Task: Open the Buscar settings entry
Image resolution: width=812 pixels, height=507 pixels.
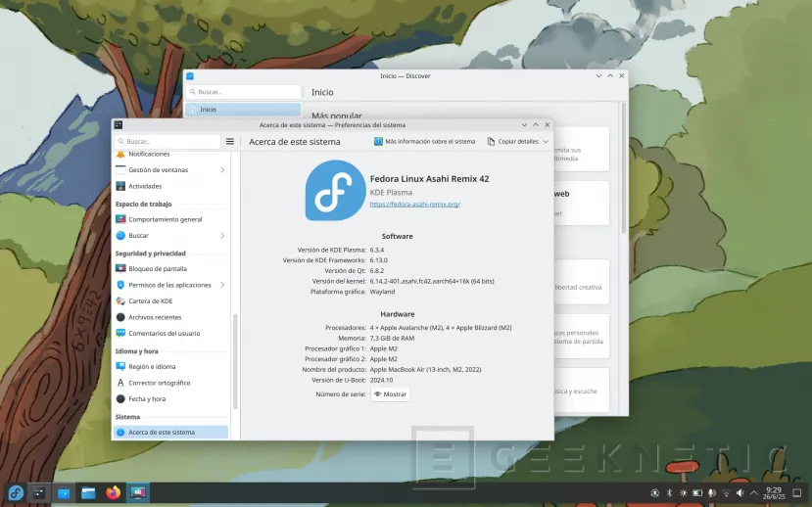Action: tap(170, 235)
